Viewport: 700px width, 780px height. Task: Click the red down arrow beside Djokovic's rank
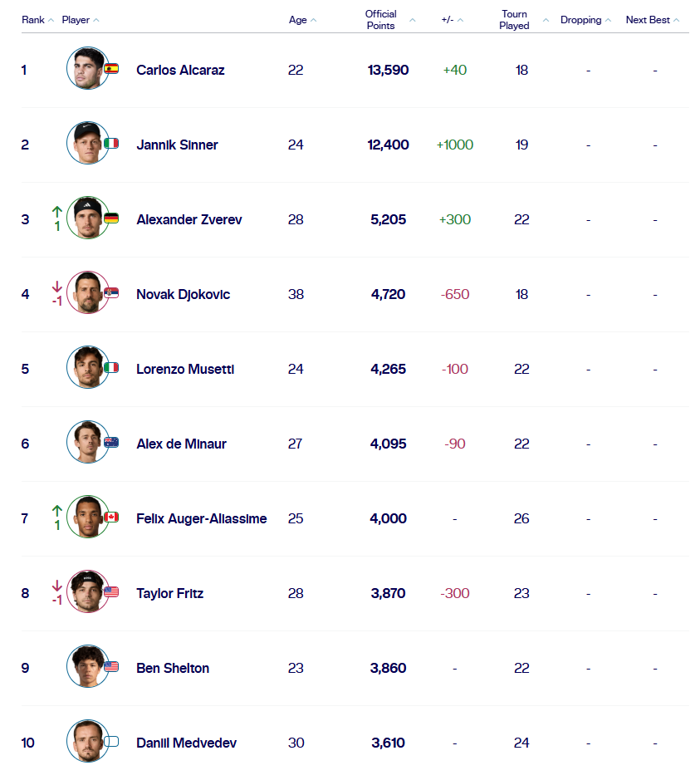pyautogui.click(x=56, y=286)
